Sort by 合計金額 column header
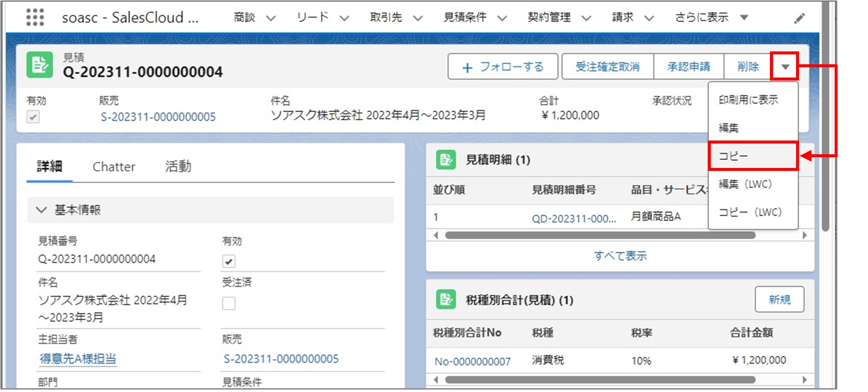Viewport: 868px width, 392px height. pos(752,333)
